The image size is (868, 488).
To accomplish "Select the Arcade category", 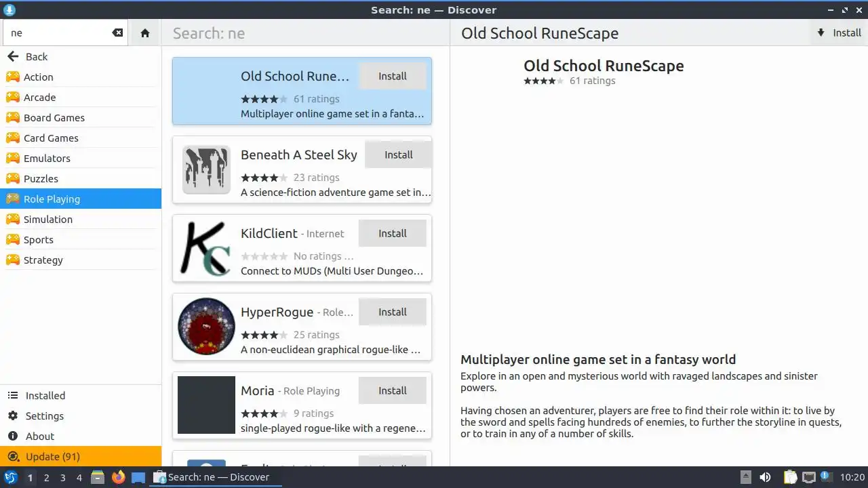I will [x=81, y=97].
